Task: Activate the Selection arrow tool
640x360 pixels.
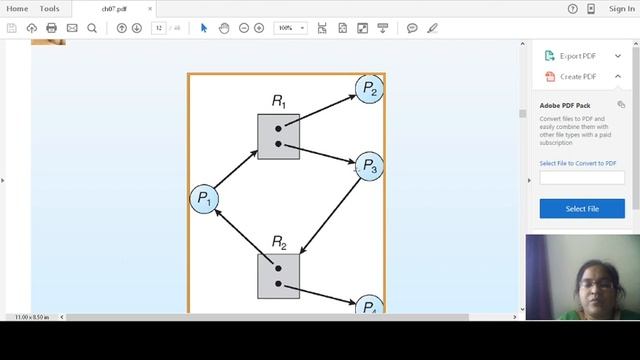Action: pos(204,28)
